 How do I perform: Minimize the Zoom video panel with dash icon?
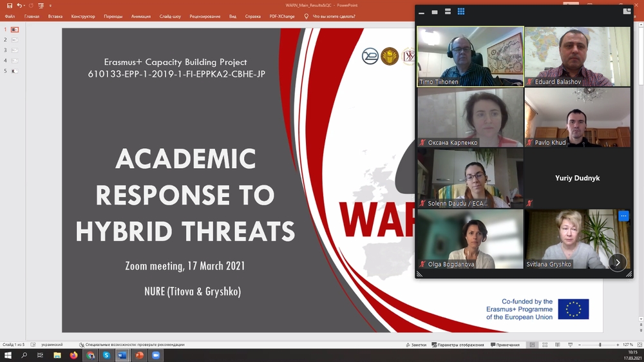pos(421,12)
